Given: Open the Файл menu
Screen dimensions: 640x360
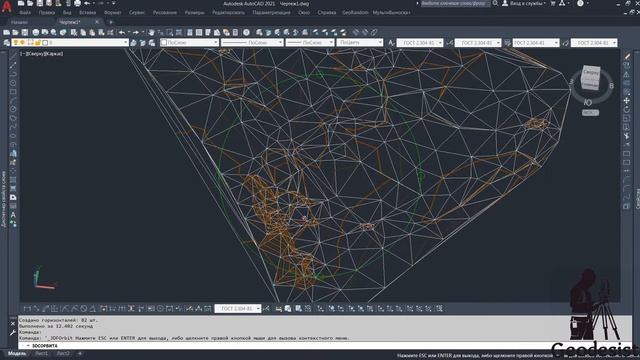Looking at the screenshot, I should [x=25, y=13].
